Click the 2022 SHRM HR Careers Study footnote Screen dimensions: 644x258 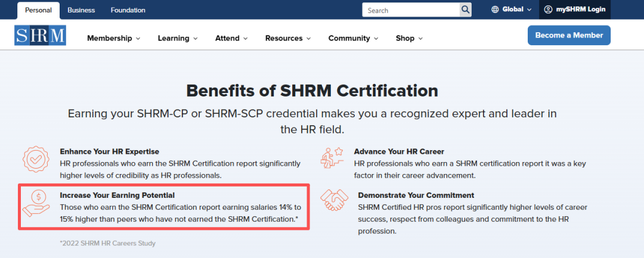[x=107, y=243]
